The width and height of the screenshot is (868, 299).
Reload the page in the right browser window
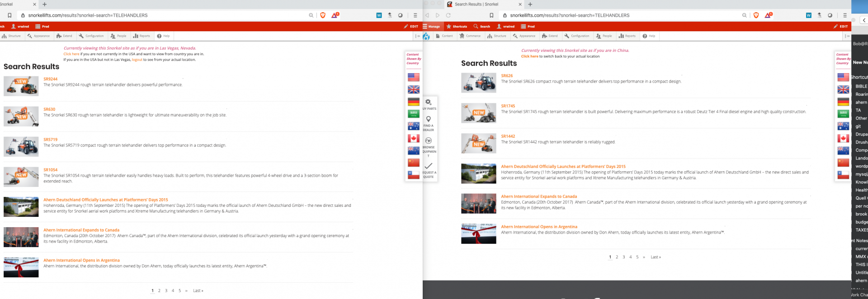coord(448,15)
